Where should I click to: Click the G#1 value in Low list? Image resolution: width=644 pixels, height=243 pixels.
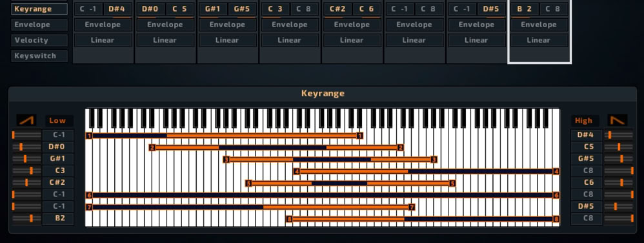(x=58, y=159)
